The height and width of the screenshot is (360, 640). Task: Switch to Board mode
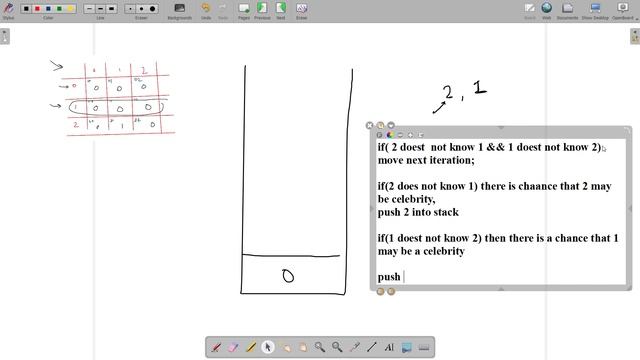point(530,11)
